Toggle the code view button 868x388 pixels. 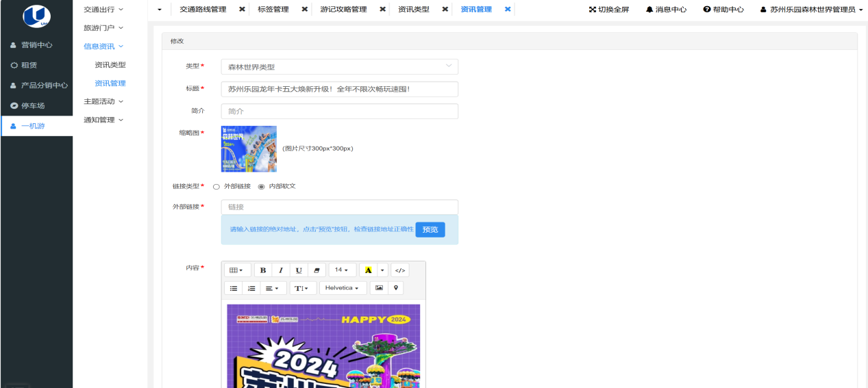[x=400, y=270]
